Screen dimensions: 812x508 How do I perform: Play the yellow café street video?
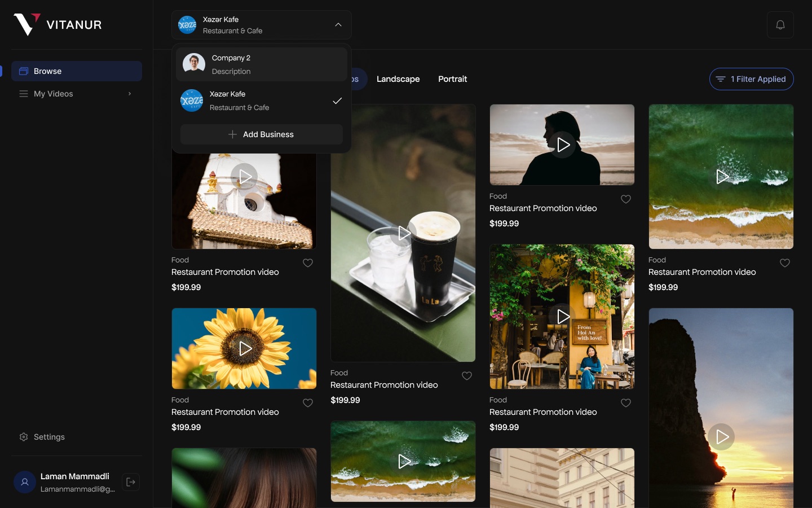pos(563,317)
